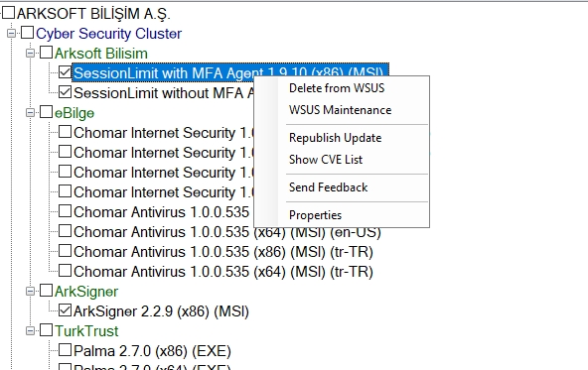This screenshot has width=588, height=370.
Task: Collapse the Cyber Security Cluster node
Action: pyautogui.click(x=12, y=34)
